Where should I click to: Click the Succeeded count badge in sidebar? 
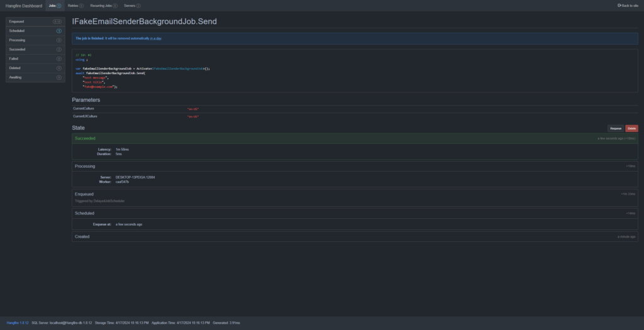58,48
